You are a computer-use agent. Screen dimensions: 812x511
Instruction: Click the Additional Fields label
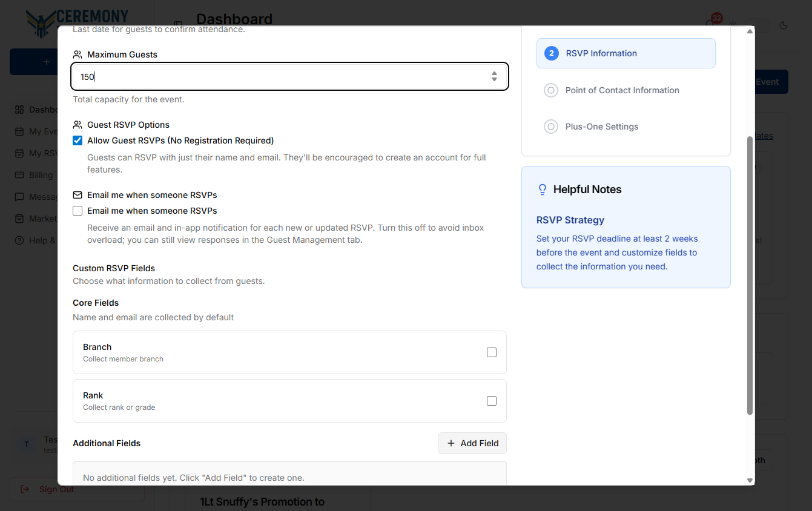107,443
